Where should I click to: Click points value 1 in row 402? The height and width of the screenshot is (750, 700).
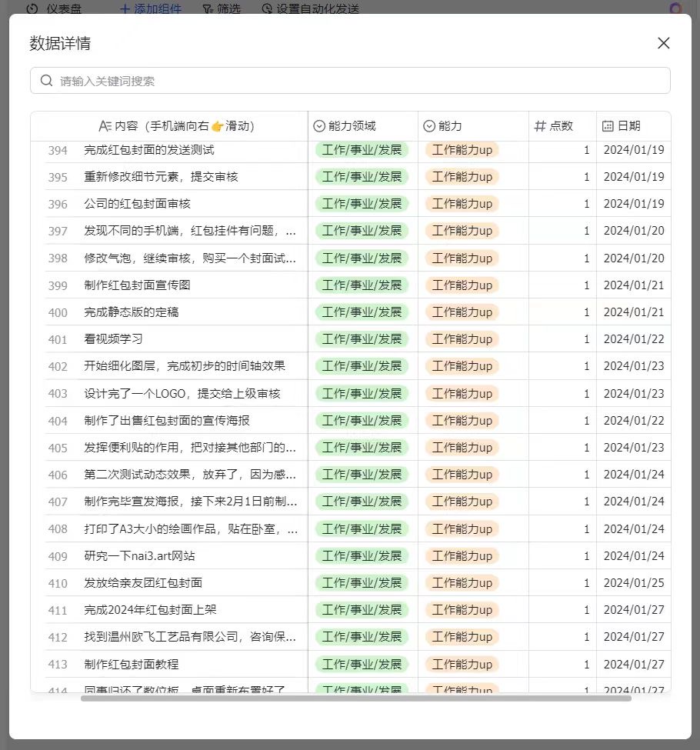(587, 366)
